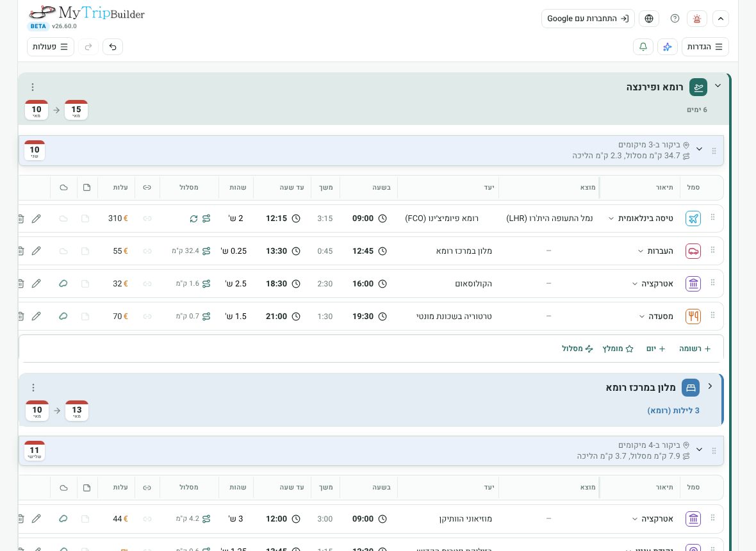Click the weather icon in the הקולוסיאום row
Screen dimensions: 756x551
click(x=63, y=284)
